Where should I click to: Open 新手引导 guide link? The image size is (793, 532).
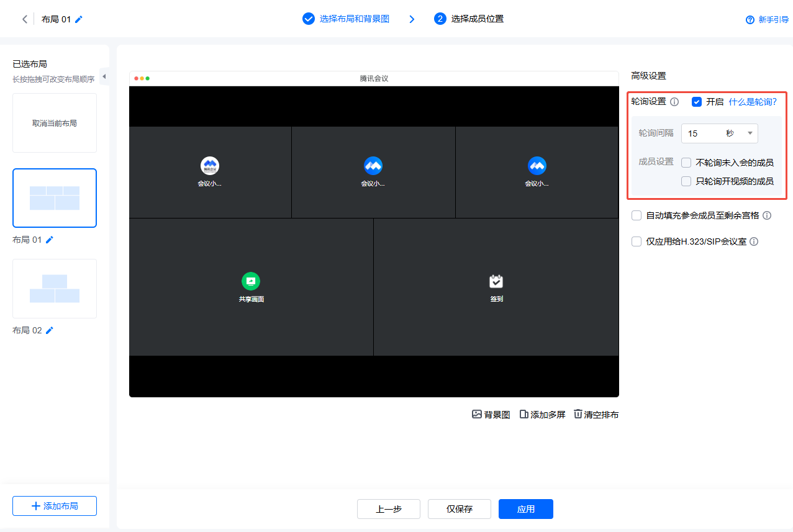pyautogui.click(x=773, y=20)
